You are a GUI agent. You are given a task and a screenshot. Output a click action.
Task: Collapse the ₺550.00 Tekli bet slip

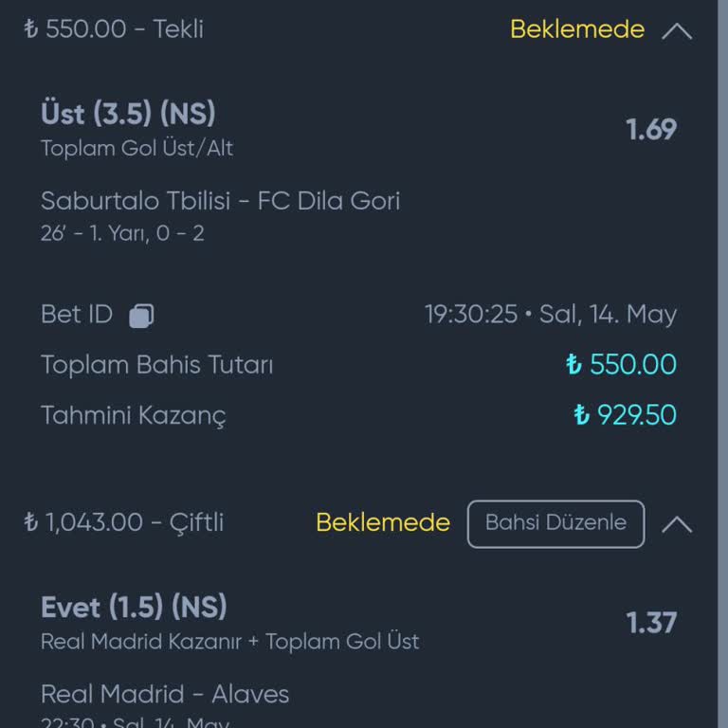coord(677,30)
